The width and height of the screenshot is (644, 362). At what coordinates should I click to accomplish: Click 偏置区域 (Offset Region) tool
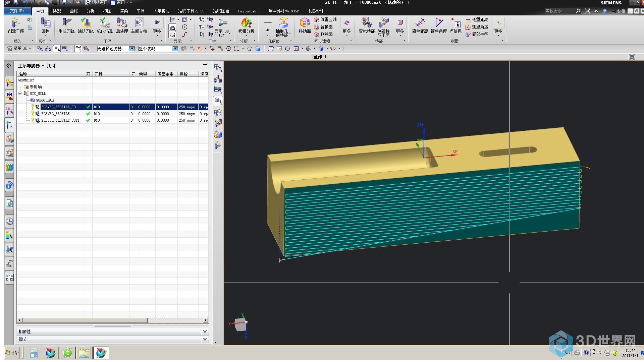325,20
